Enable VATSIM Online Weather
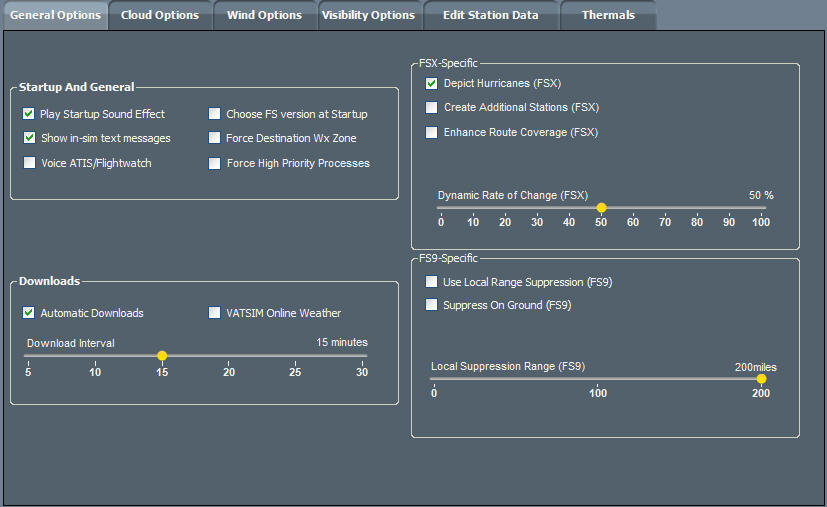Screen dimensions: 827x507 215,313
